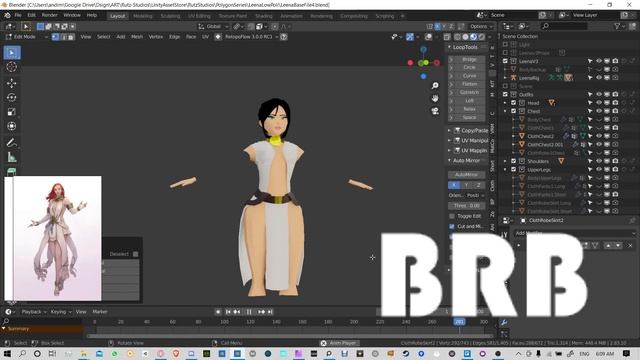640x360 pixels.
Task: Jump to timeline start frame
Action: click(228, 312)
